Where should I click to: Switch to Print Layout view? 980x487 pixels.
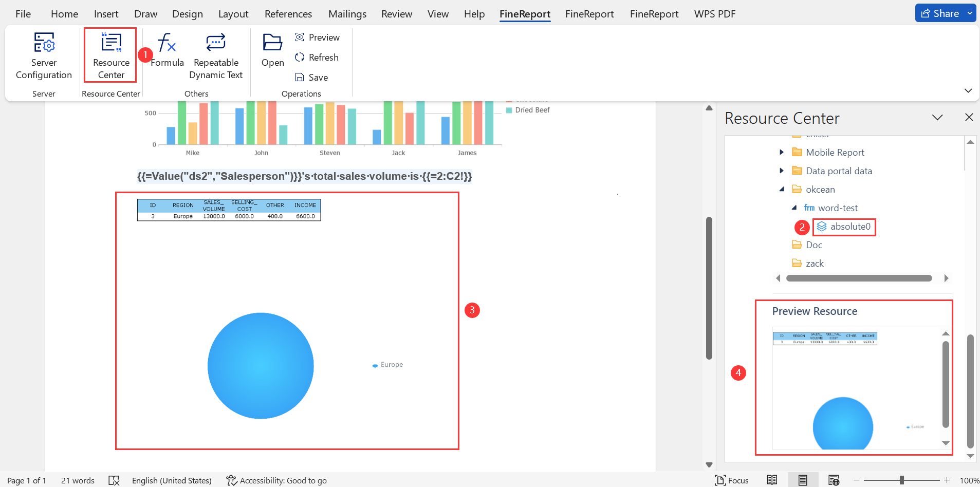[803, 480]
